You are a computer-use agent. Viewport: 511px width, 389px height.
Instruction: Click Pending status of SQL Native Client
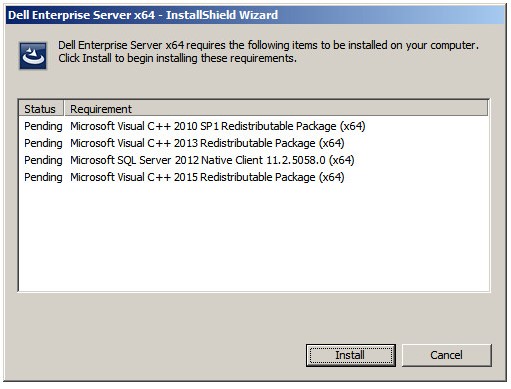point(43,161)
